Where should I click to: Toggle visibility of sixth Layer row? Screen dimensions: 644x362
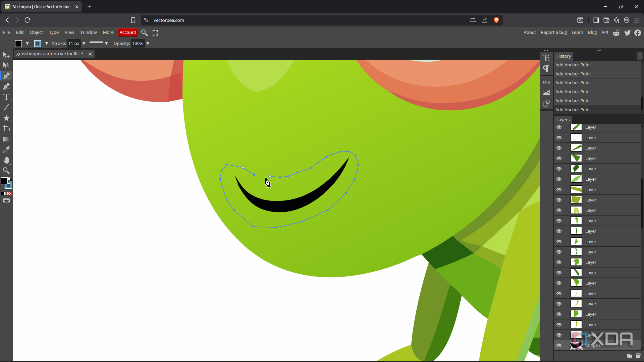559,179
